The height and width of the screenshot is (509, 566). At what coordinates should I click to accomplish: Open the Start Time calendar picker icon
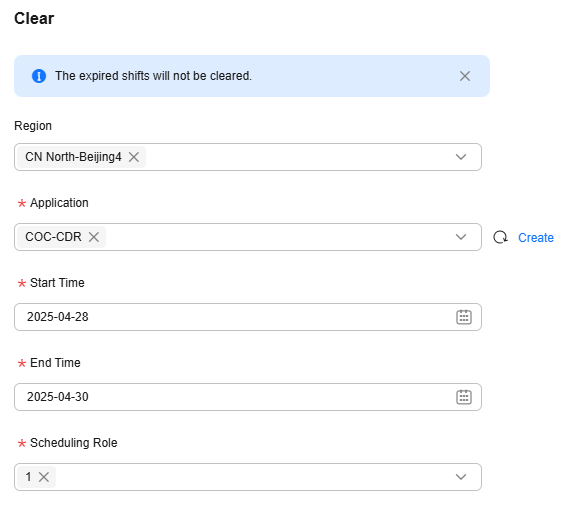pos(464,317)
